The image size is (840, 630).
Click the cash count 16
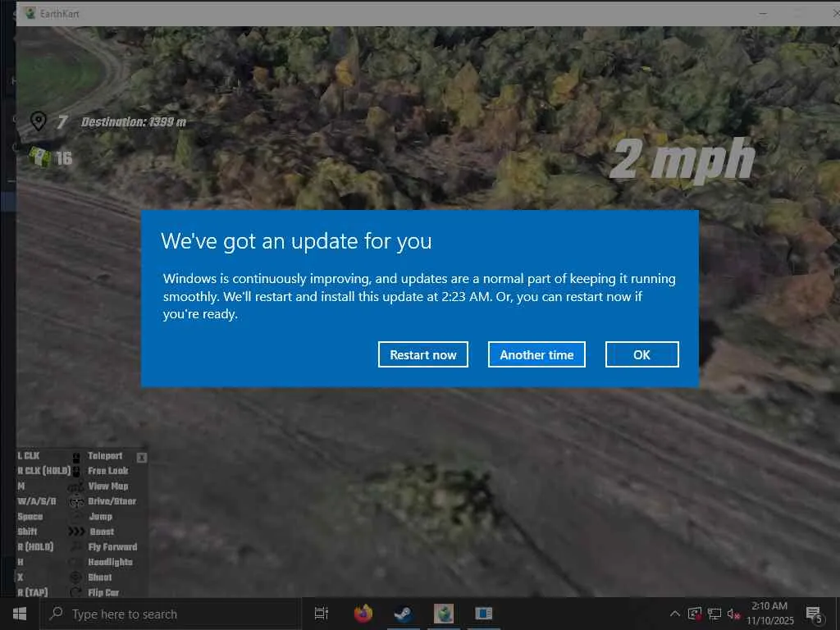tap(64, 158)
